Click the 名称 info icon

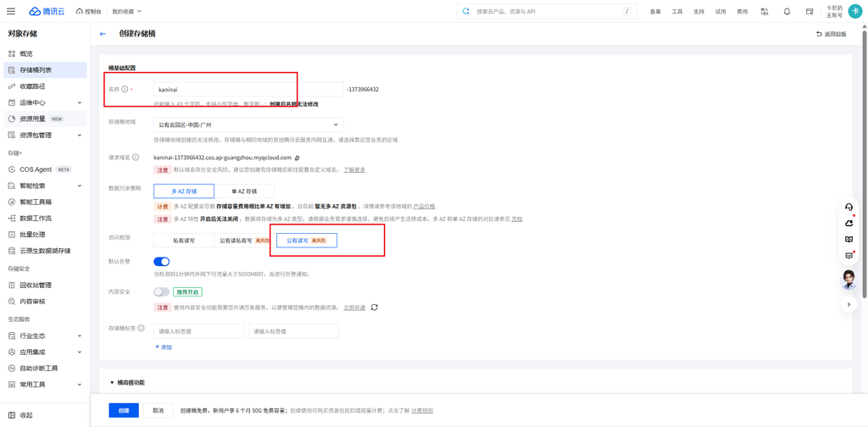pos(125,89)
